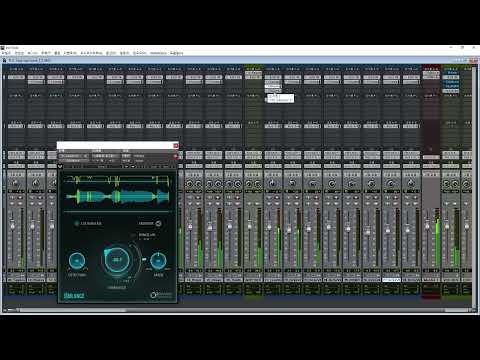Open the first (File) menu in the menu bar

click(x=6, y=53)
